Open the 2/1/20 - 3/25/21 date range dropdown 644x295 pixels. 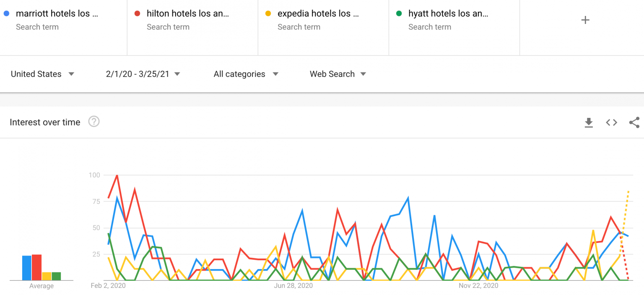coord(143,74)
